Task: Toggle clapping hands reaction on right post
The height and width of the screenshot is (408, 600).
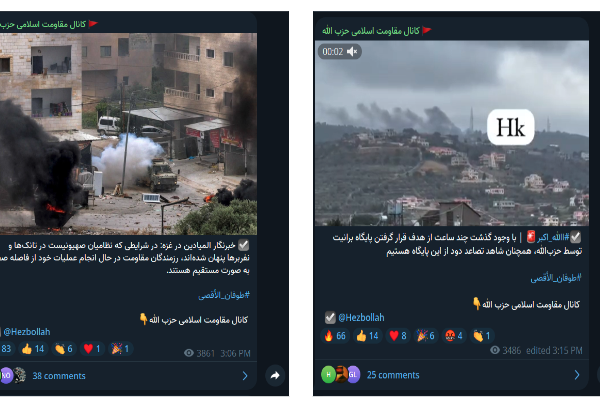Action: pos(482,336)
